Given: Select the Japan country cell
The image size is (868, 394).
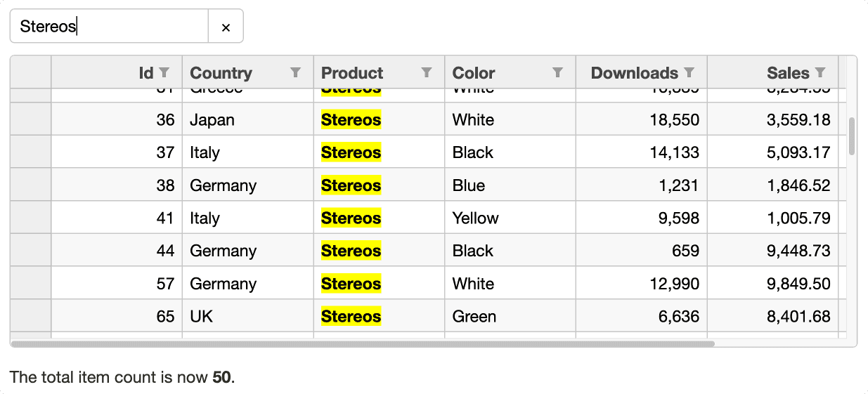Looking at the screenshot, I should point(212,120).
